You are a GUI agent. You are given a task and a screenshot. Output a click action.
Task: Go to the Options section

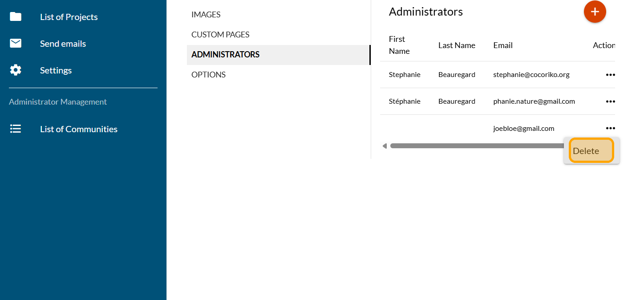pos(208,75)
